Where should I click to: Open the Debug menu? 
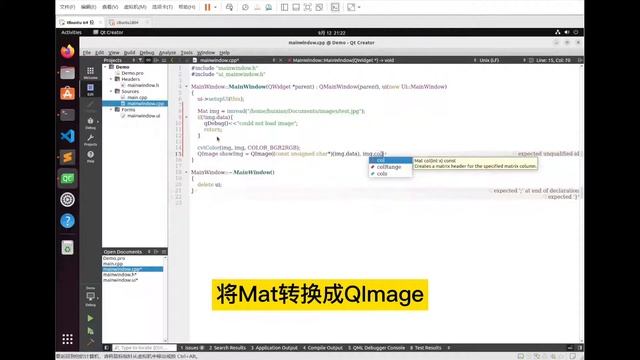point(147,53)
